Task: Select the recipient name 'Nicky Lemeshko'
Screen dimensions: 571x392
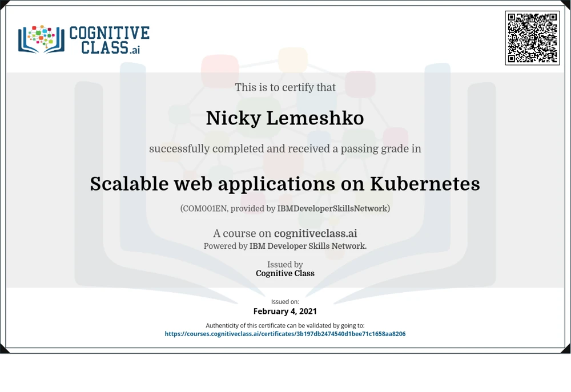Action: [285, 118]
